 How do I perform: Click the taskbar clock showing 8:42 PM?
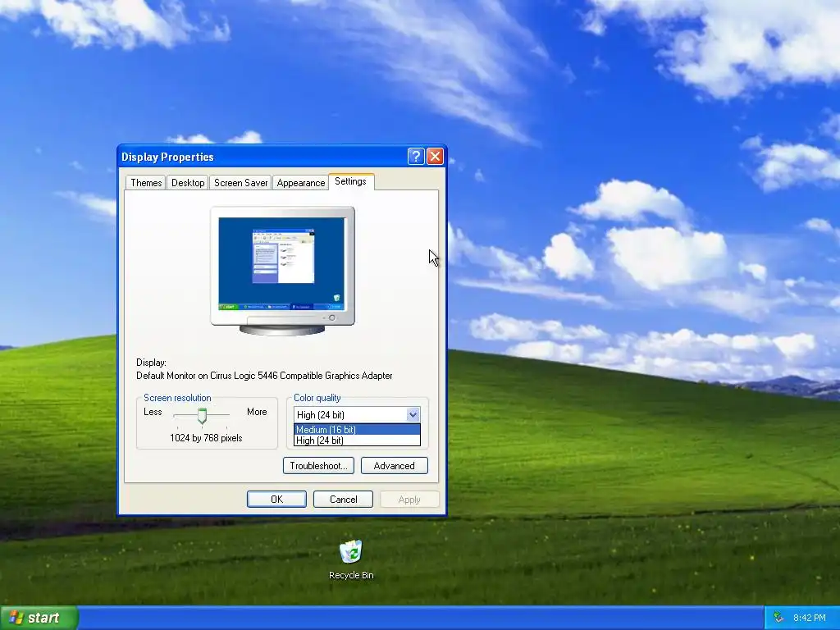coord(809,618)
